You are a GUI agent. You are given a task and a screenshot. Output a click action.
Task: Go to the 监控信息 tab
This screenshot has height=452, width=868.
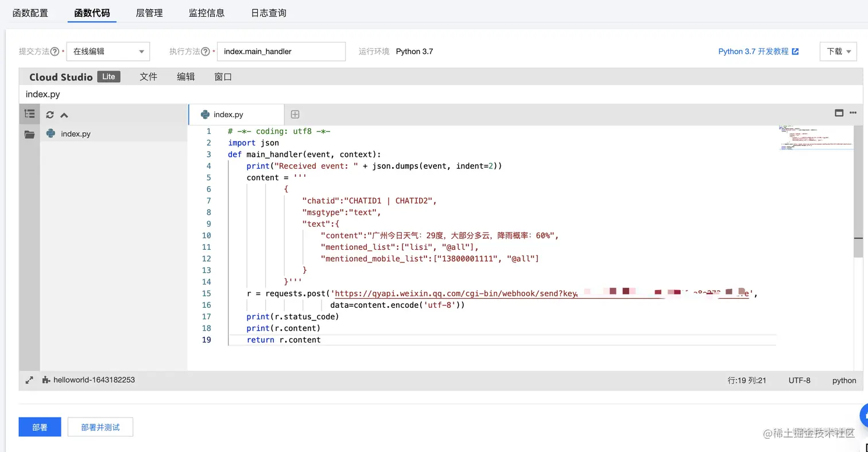(207, 13)
